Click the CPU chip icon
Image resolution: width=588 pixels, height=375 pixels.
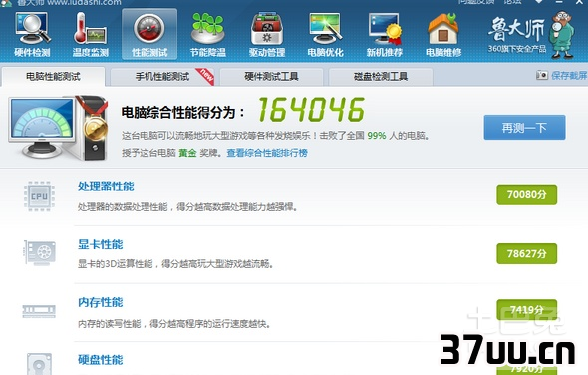[x=39, y=195]
